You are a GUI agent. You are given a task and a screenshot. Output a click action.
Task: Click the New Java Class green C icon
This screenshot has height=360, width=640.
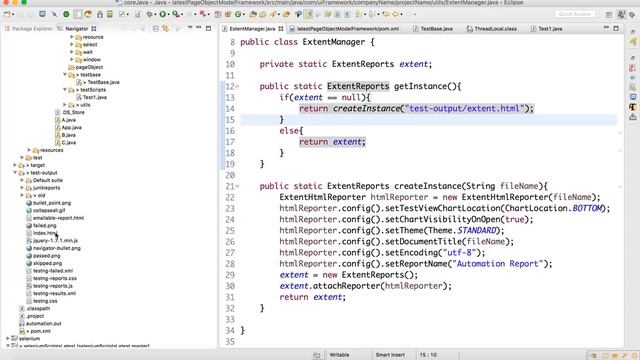coord(238,14)
